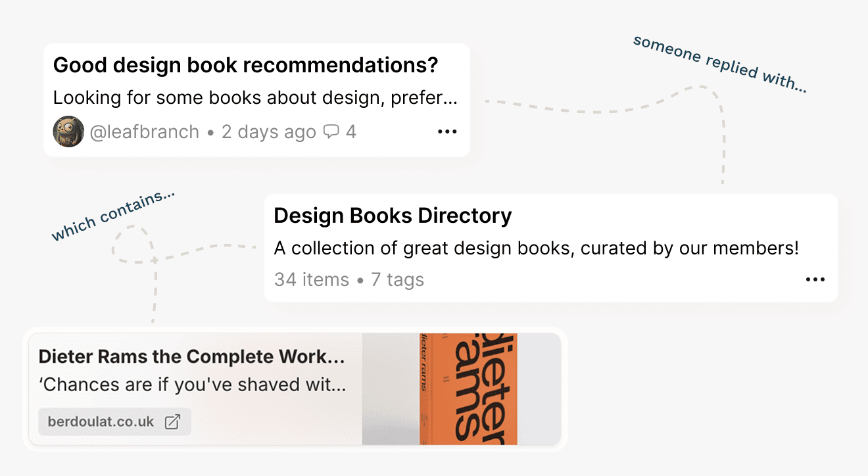Click the "A collection of great design books" description
This screenshot has width=868, height=476.
[536, 249]
